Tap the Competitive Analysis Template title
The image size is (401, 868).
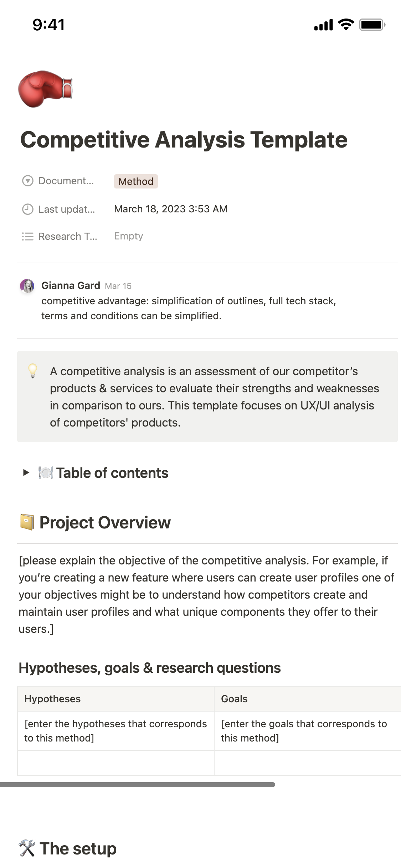coord(184,139)
